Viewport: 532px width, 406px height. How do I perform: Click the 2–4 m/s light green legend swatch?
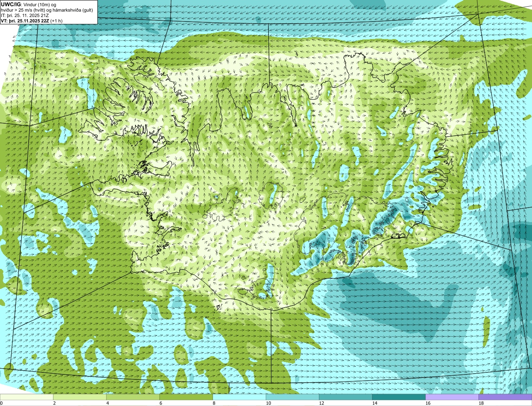point(80,397)
